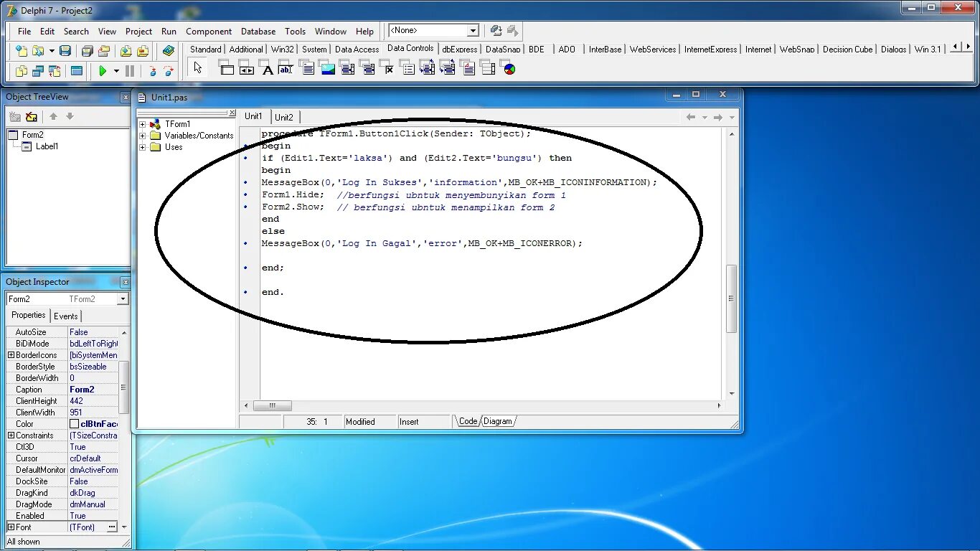This screenshot has width=980, height=551.
Task: Click the code editor horizontal scrollbar thumb
Action: click(273, 405)
